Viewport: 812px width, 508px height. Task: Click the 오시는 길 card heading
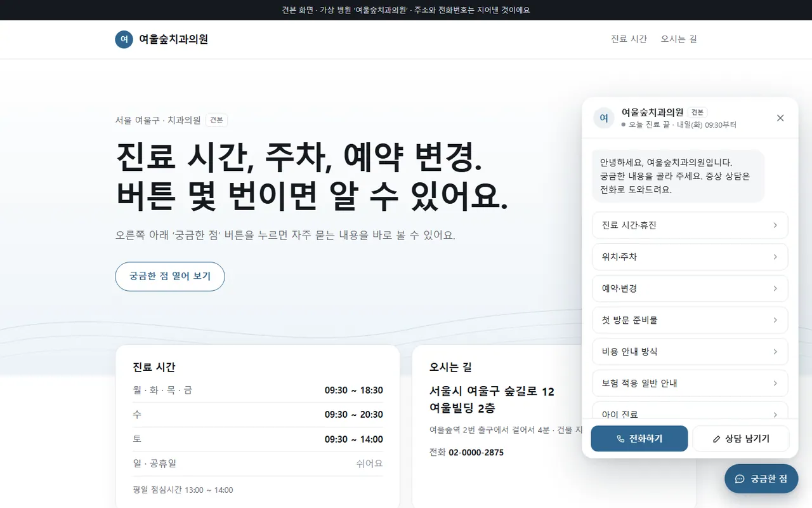[450, 367]
